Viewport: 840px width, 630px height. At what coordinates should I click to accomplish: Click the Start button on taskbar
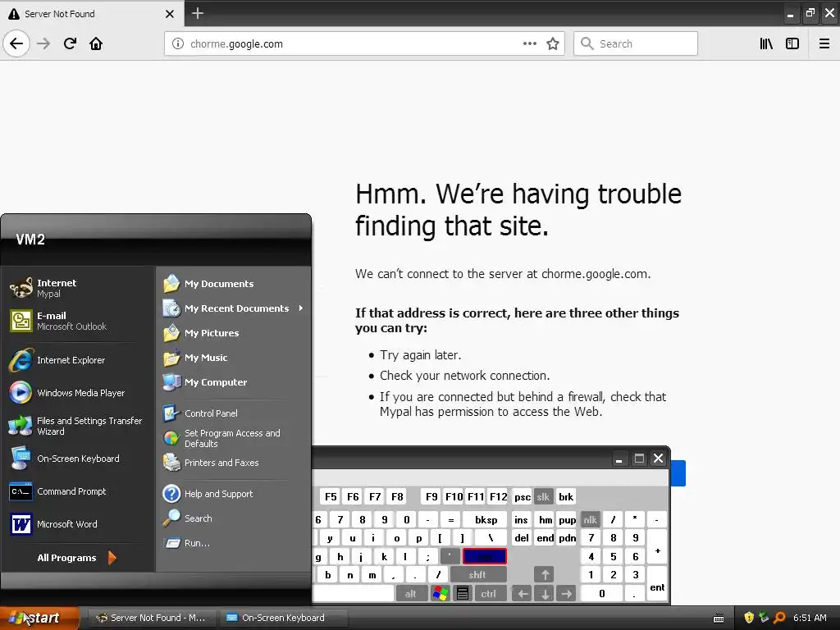(x=39, y=618)
